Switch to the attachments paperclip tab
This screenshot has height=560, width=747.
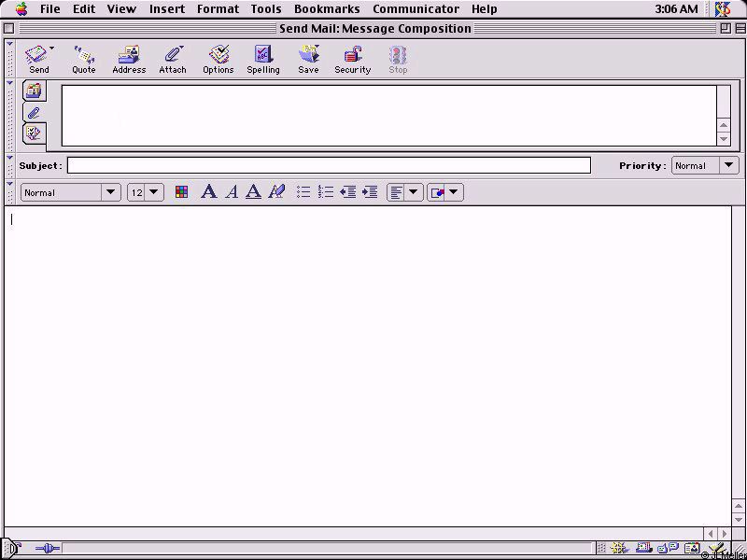click(34, 113)
